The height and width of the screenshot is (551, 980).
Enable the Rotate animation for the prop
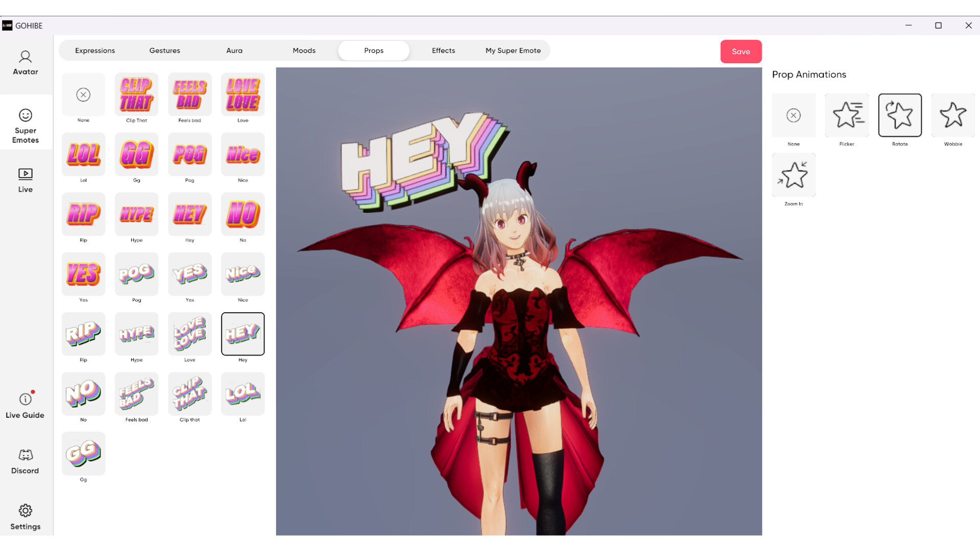point(899,115)
